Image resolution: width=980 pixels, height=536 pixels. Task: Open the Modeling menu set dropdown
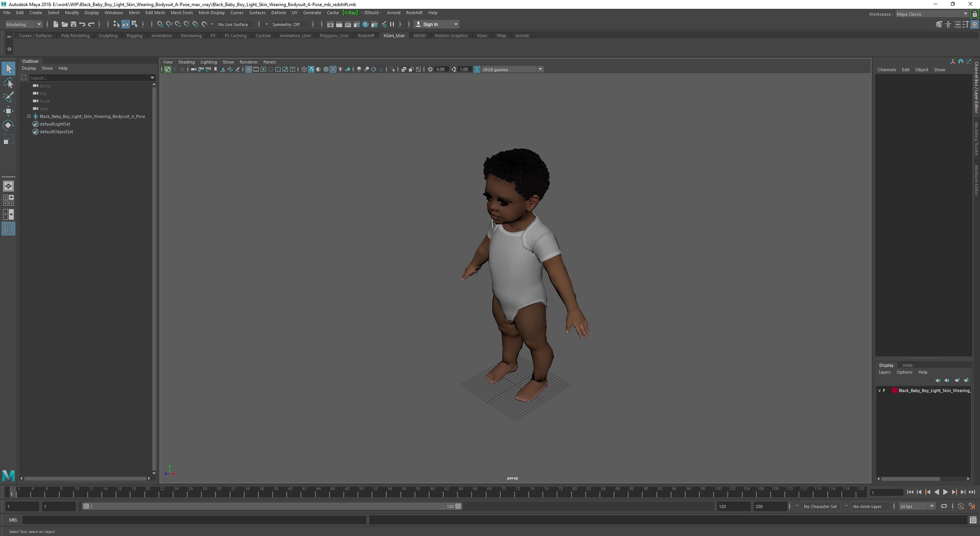[24, 24]
